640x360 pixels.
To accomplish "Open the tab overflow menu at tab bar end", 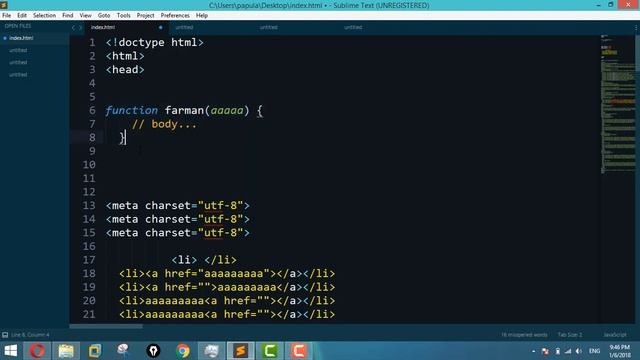I will coord(636,28).
